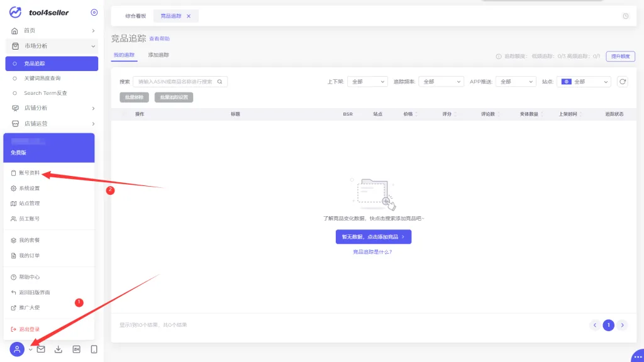Click 暂无数据,点击添加竞品 button
This screenshot has height=362, width=644.
click(x=374, y=237)
